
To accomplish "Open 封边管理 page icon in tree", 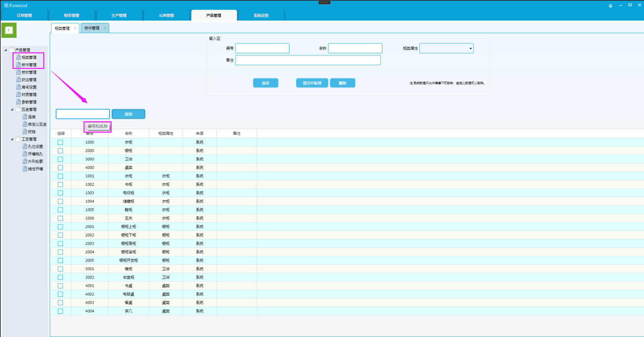I will 18,80.
